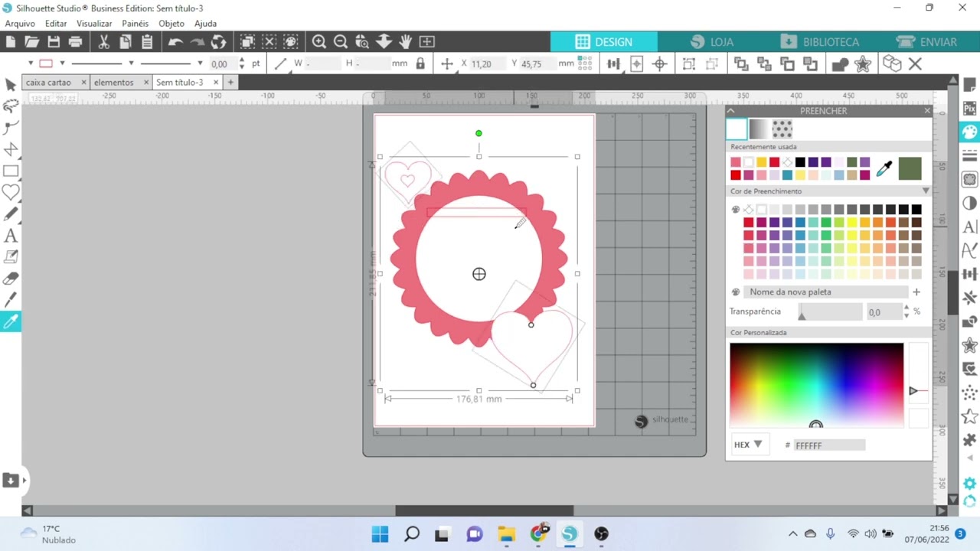Open the line color dropdown arrow next to red rectangle

(62, 64)
